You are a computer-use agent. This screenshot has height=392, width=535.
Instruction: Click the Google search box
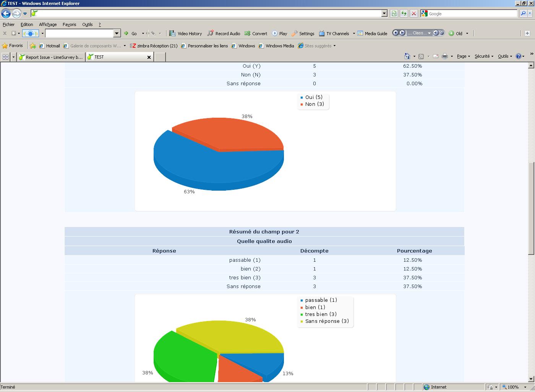pyautogui.click(x=472, y=13)
